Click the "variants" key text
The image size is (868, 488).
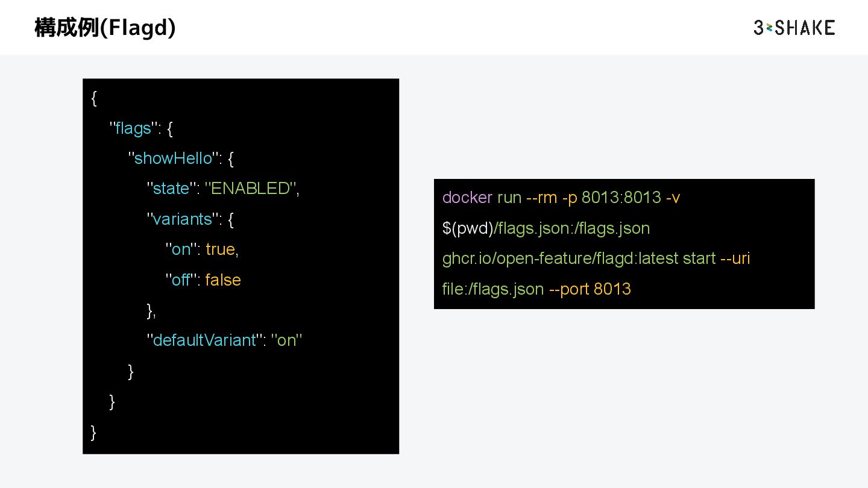183,219
